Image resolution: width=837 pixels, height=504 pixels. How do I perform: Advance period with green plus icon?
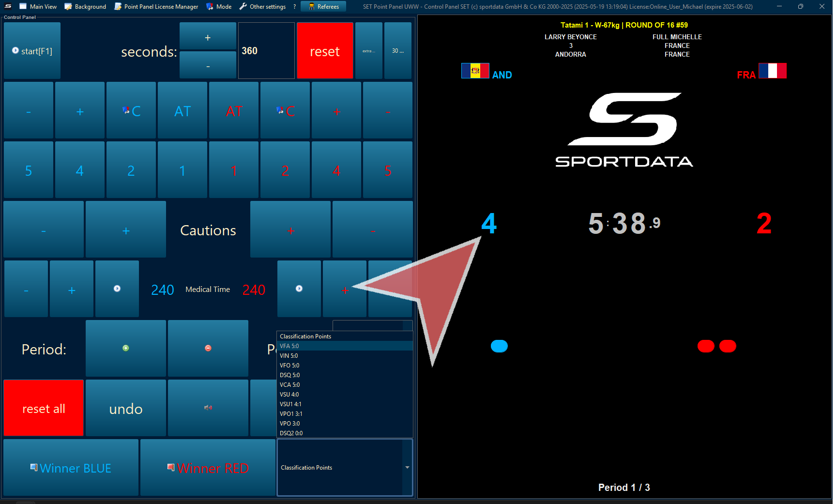pos(126,348)
